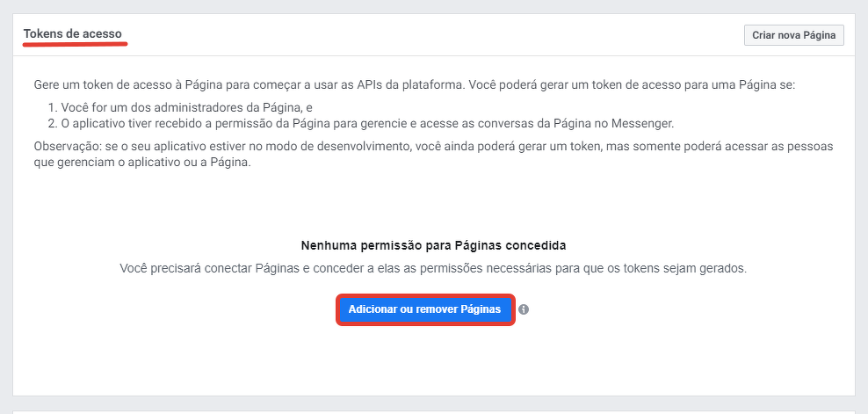This screenshot has width=868, height=414.
Task: Click the "Nenhuma permissão para Páginas concedida" heading
Action: (434, 245)
